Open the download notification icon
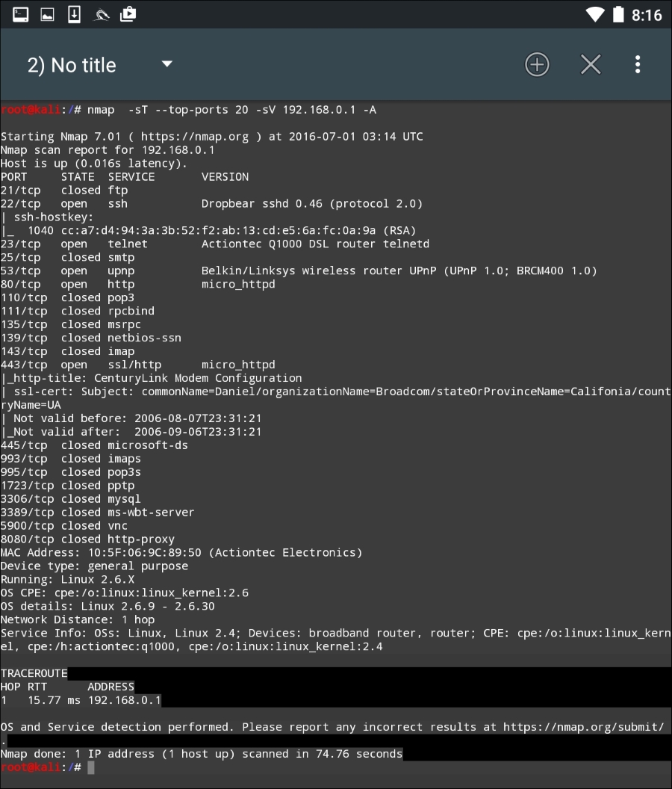 74,13
